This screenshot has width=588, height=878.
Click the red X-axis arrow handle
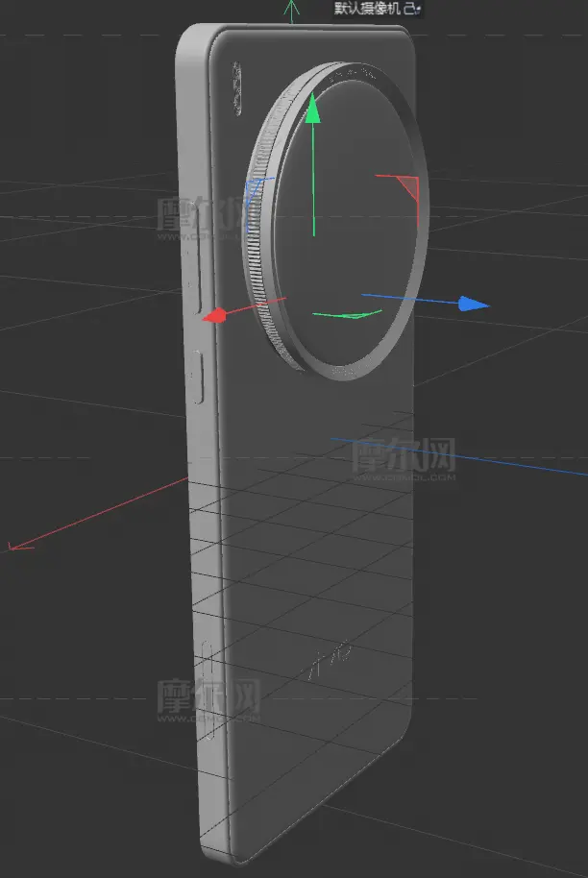click(215, 315)
